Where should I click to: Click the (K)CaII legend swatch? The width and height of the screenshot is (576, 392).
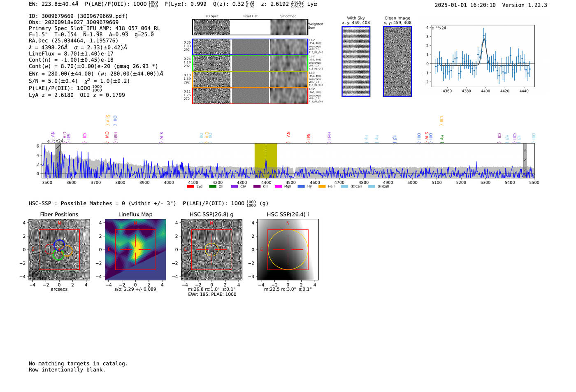(x=344, y=186)
